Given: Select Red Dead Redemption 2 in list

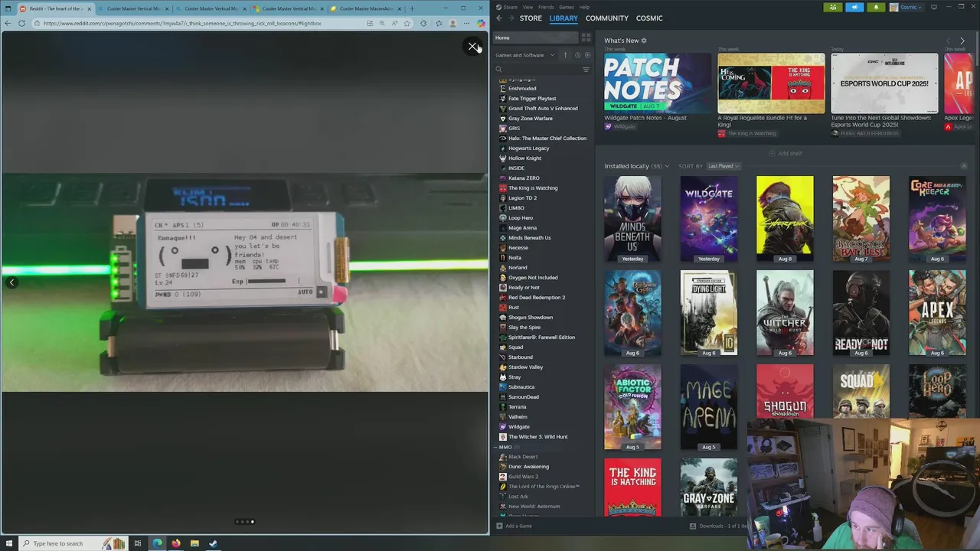Looking at the screenshot, I should click(x=536, y=298).
